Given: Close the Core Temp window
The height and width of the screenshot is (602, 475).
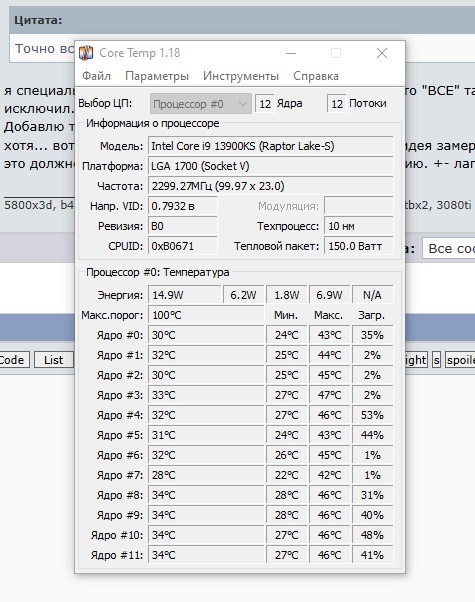Looking at the screenshot, I should click(x=382, y=53).
